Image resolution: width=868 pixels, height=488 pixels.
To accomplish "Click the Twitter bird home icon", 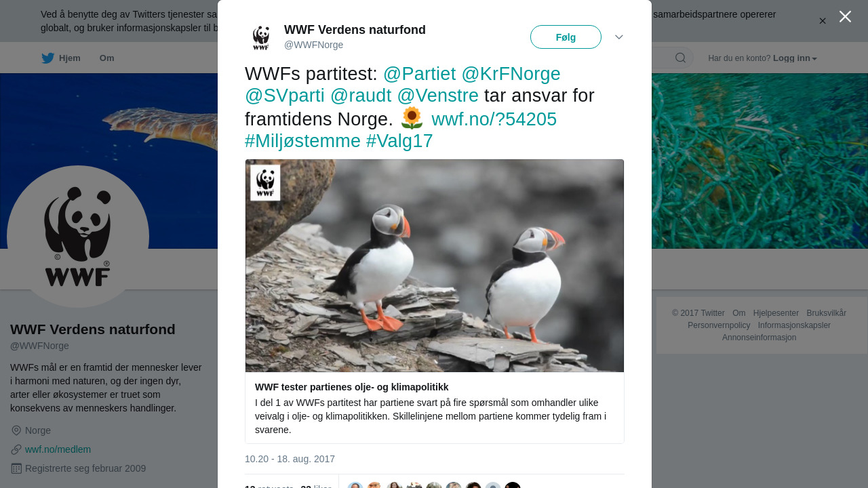I will pyautogui.click(x=47, y=58).
